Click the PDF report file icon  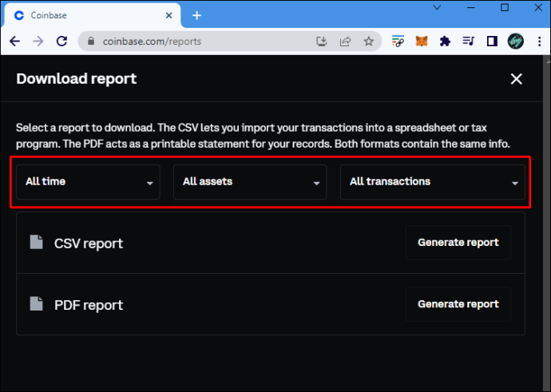pyautogui.click(x=36, y=304)
